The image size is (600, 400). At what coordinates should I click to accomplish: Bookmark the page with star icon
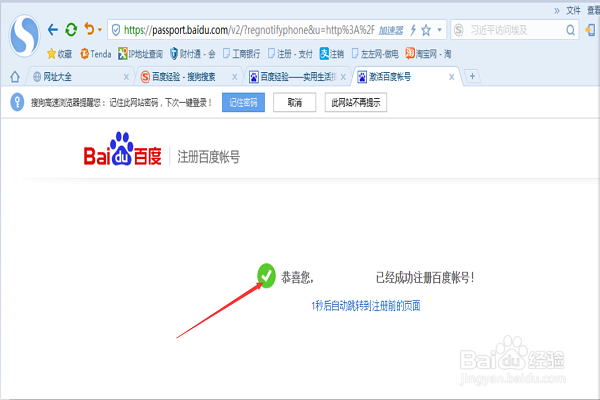pyautogui.click(x=426, y=30)
